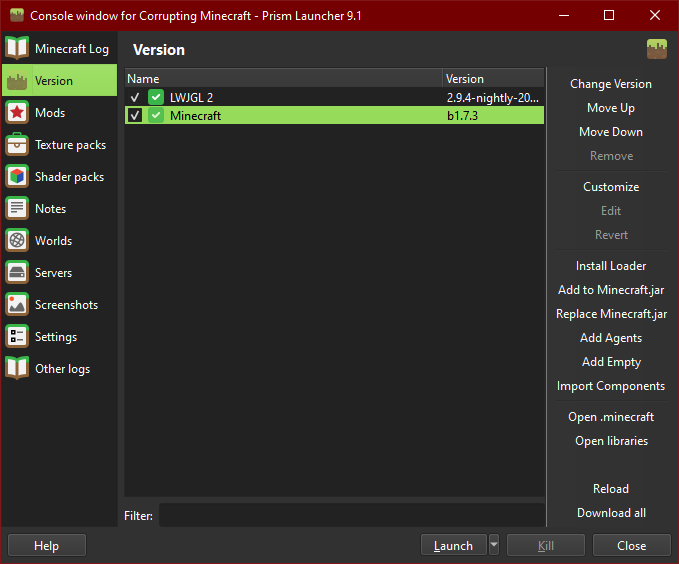
Task: Click Reload
Action: 611,489
